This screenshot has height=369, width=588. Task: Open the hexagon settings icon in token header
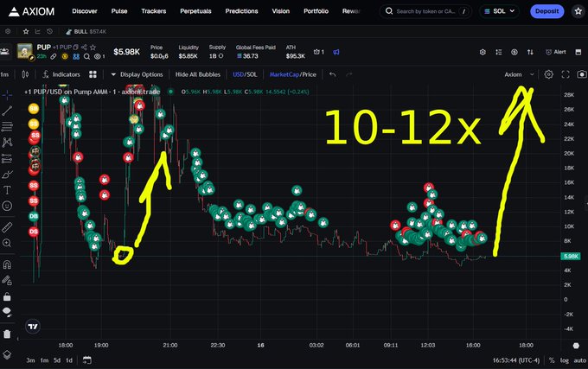point(483,52)
